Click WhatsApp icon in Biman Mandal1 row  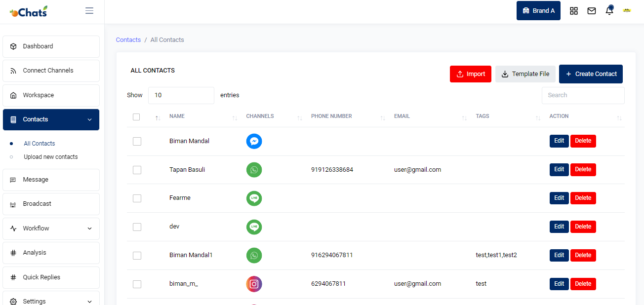[x=254, y=255]
